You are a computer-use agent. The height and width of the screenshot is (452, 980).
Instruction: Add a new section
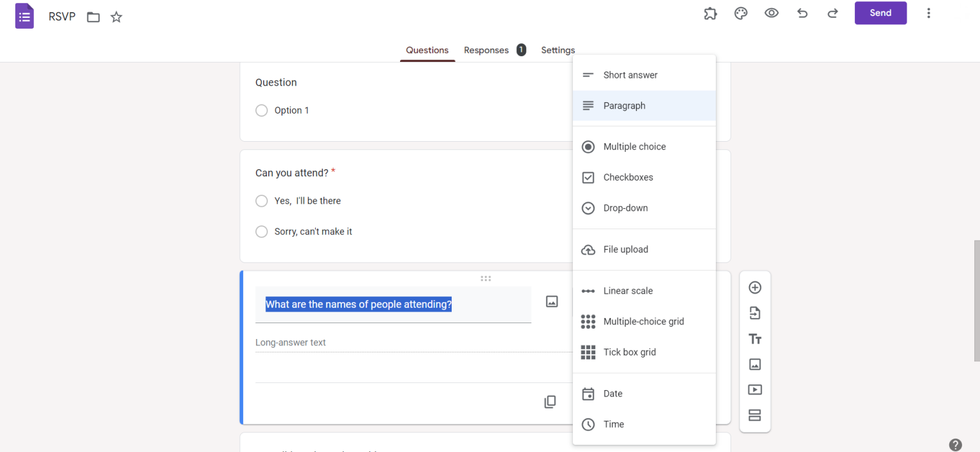tap(755, 416)
